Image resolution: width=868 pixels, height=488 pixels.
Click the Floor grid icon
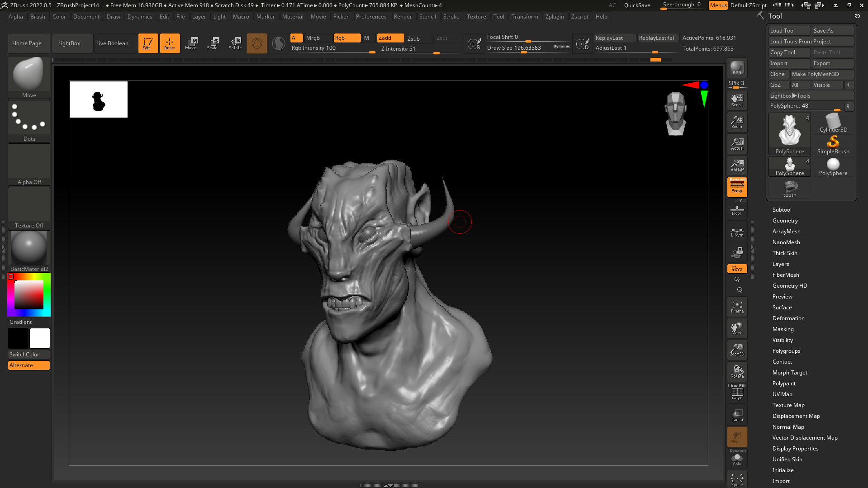(x=737, y=210)
